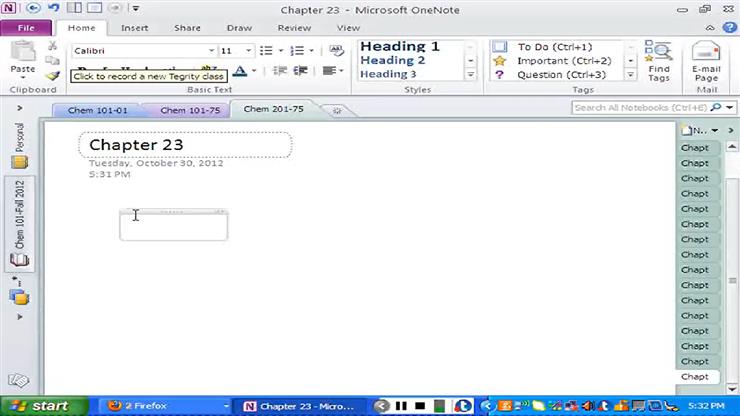Screen dimensions: 740x416
Task: Apply numbered list formatting
Action: tap(297, 51)
